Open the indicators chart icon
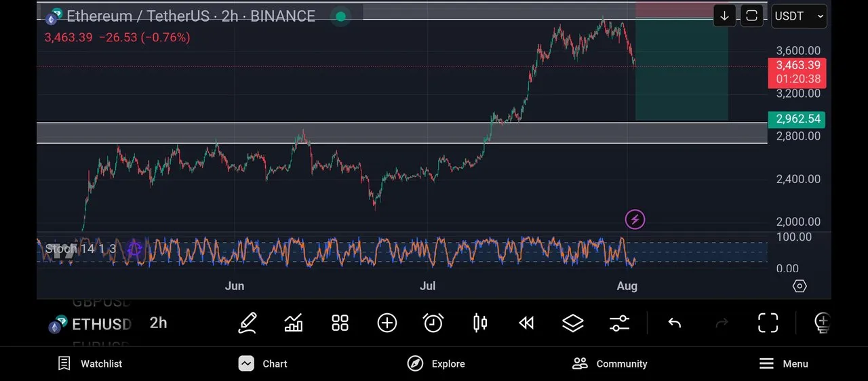 coord(294,323)
